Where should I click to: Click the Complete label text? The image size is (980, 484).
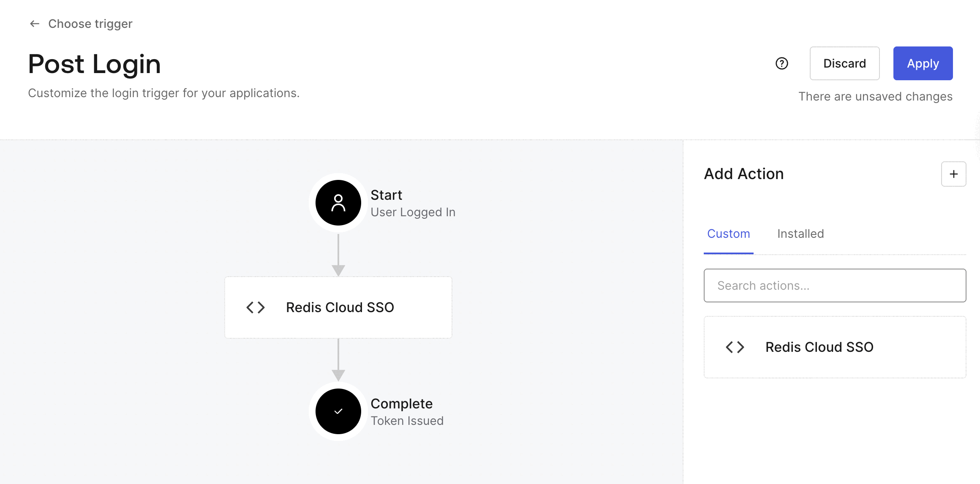click(401, 404)
